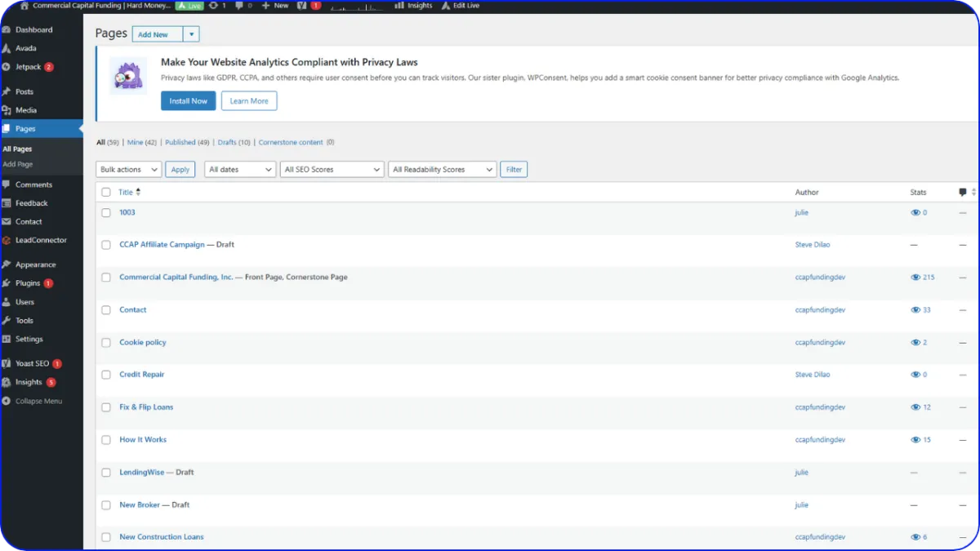This screenshot has width=980, height=551.
Task: Open the All Readability Scores dropdown
Action: 442,170
